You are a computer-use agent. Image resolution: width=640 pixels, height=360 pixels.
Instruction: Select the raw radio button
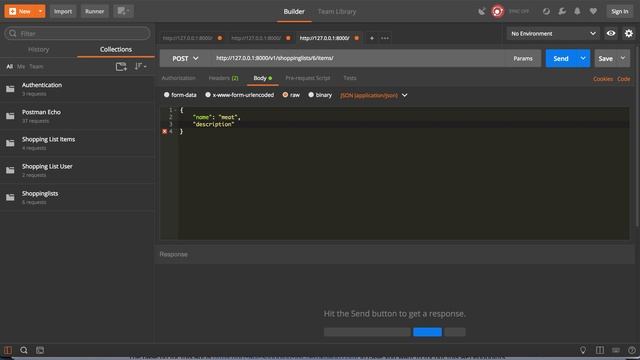pyautogui.click(x=285, y=95)
